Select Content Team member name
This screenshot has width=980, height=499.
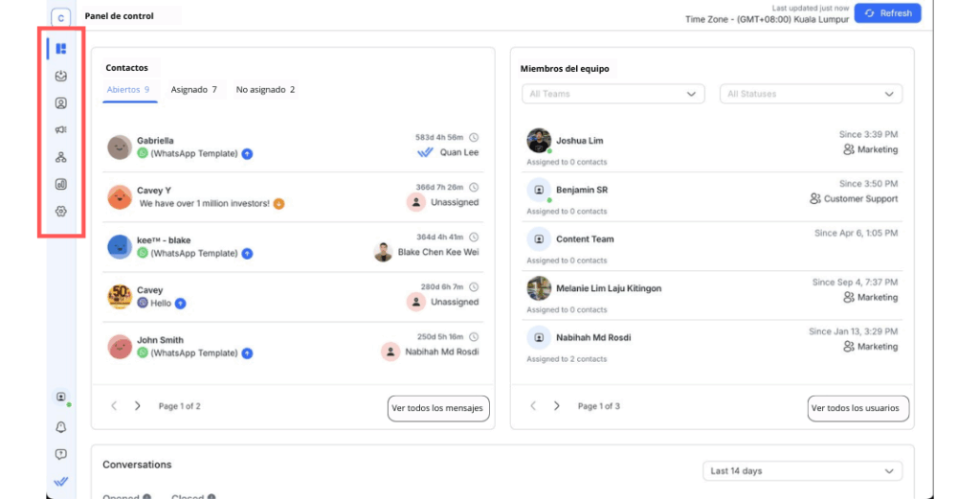(585, 238)
